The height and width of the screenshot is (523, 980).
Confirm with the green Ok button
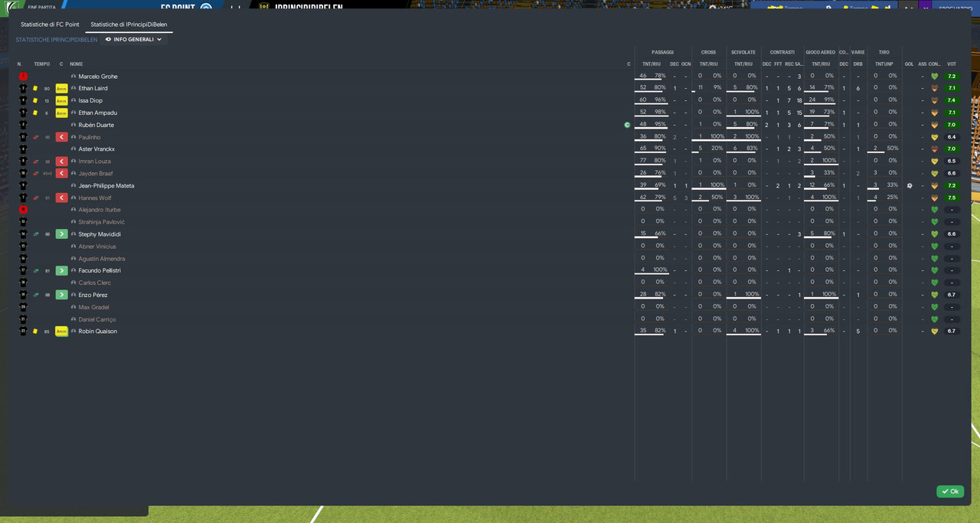[950, 492]
